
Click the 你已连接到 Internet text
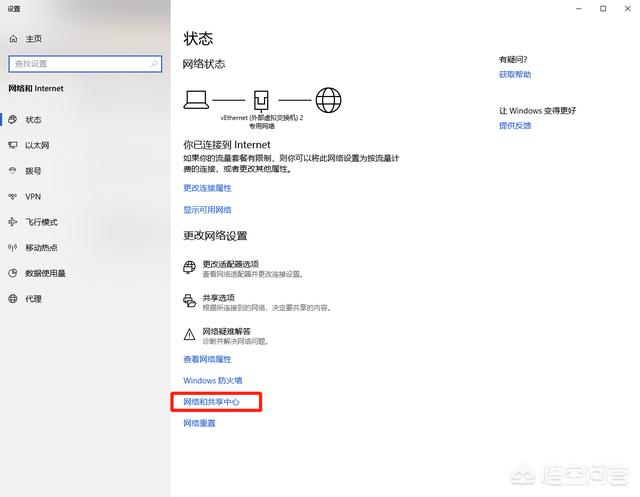(x=227, y=145)
